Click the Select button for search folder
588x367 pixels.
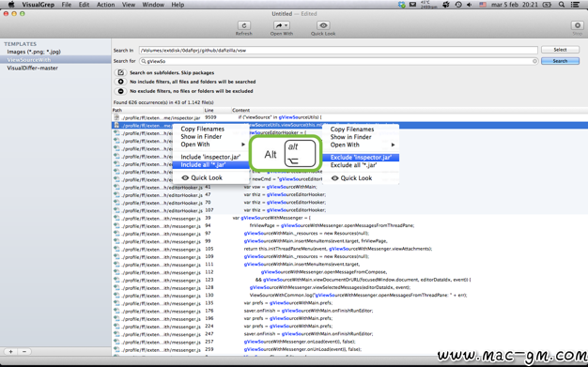click(x=560, y=50)
